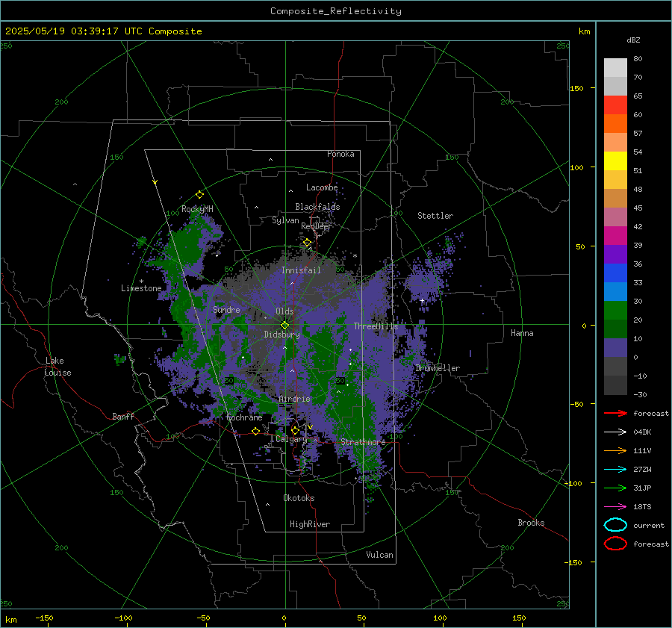Select the 57-60 dBZ orange swatch

615,124
